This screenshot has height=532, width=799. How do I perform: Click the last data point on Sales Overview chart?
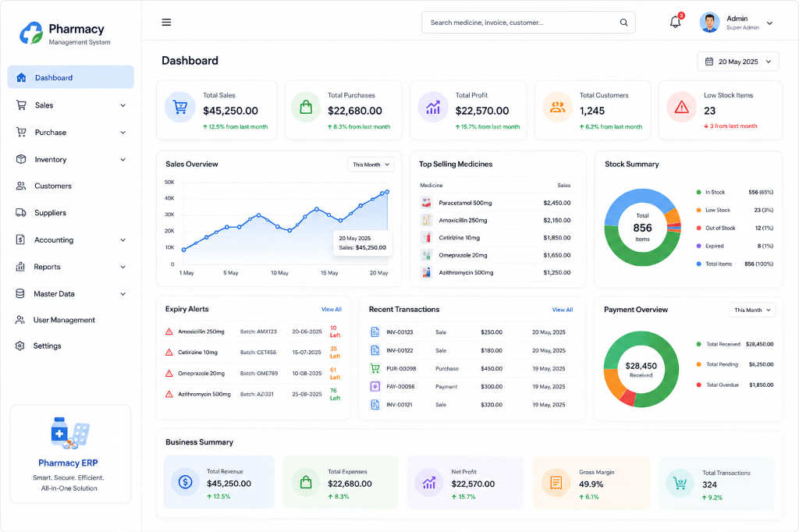click(387, 192)
